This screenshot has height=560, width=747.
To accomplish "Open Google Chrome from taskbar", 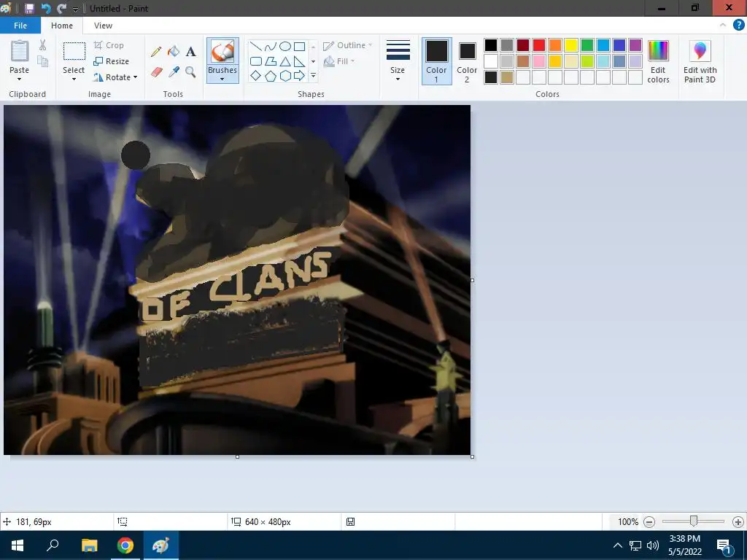I will [125, 545].
